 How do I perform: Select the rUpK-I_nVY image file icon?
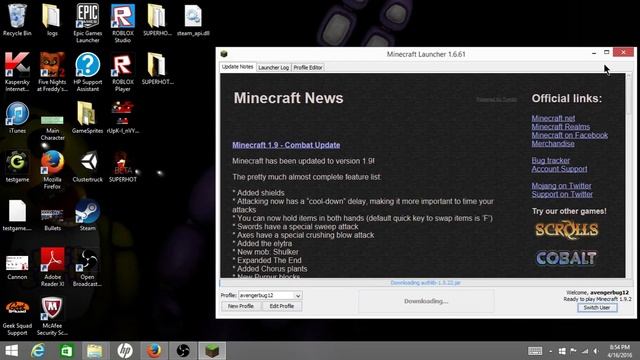coord(122,118)
